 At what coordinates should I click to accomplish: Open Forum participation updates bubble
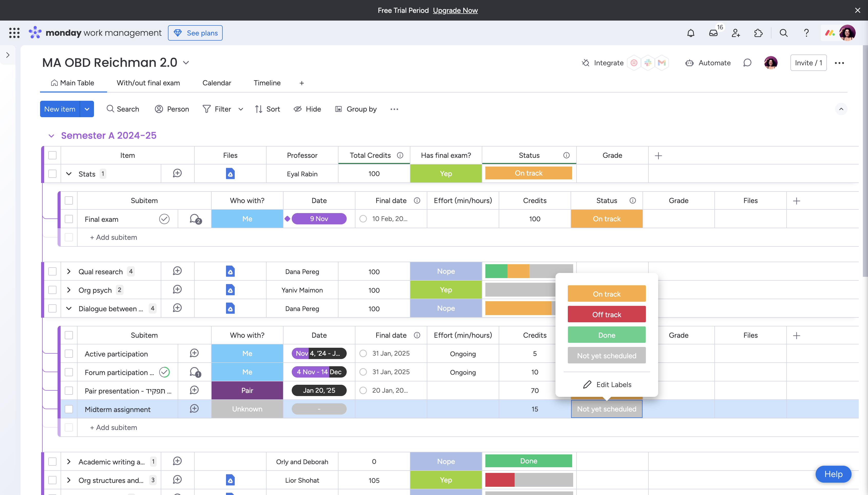pos(195,372)
